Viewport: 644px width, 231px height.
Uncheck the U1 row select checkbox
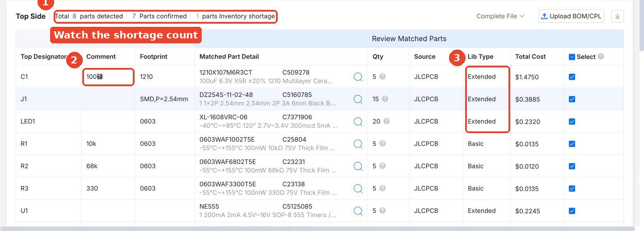pyautogui.click(x=572, y=211)
